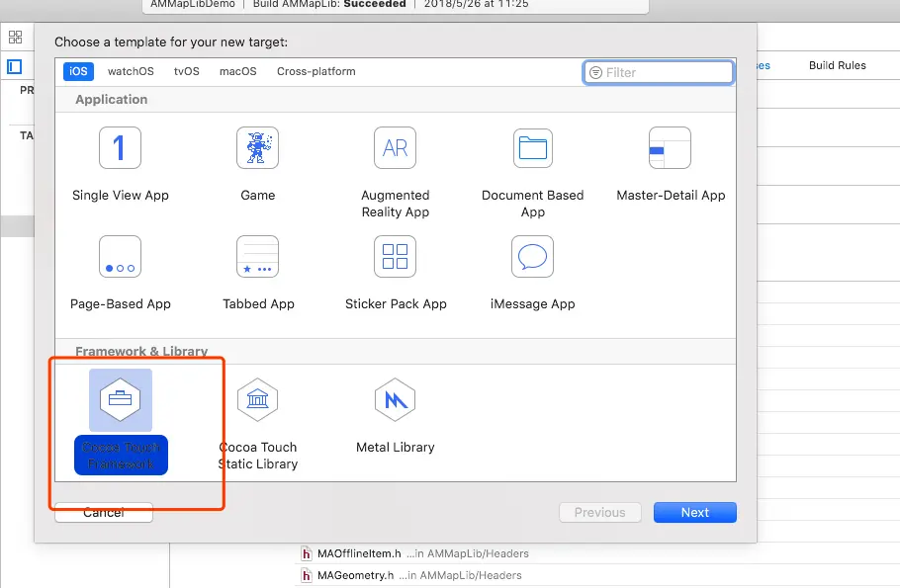Click the Game template label
The width and height of the screenshot is (900, 588).
(x=258, y=195)
